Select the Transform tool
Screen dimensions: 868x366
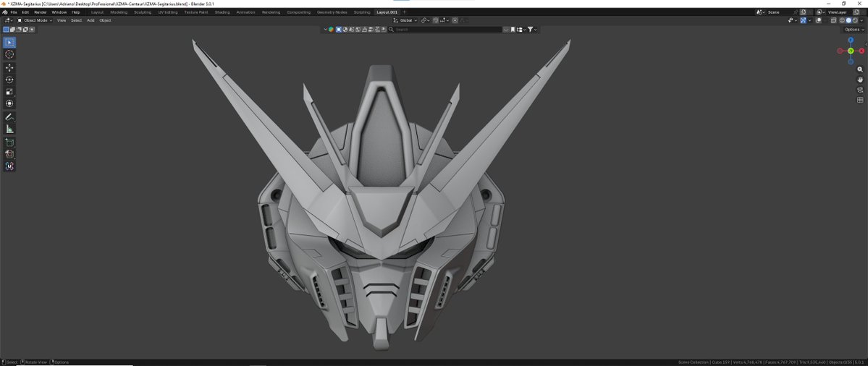click(9, 103)
